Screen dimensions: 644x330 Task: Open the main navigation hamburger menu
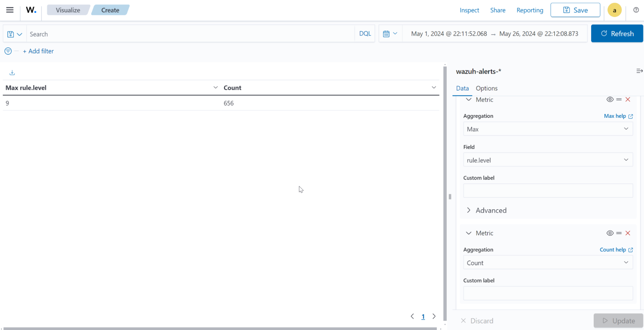[10, 10]
